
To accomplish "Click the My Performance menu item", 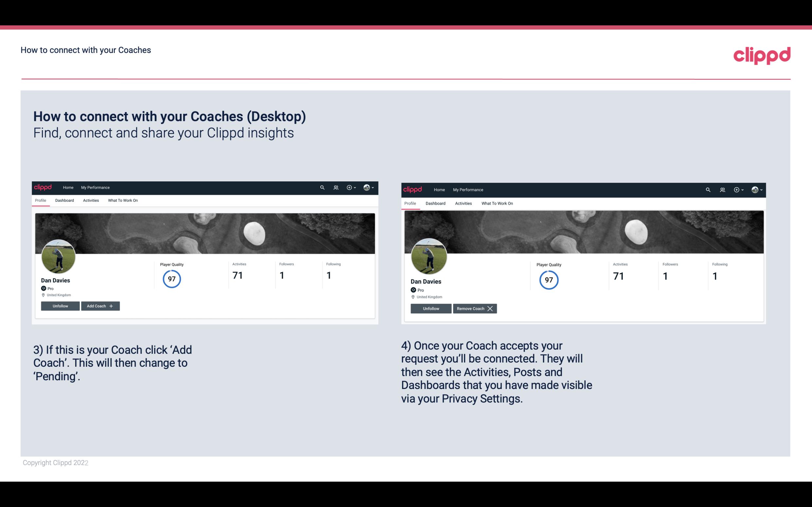I will point(95,187).
